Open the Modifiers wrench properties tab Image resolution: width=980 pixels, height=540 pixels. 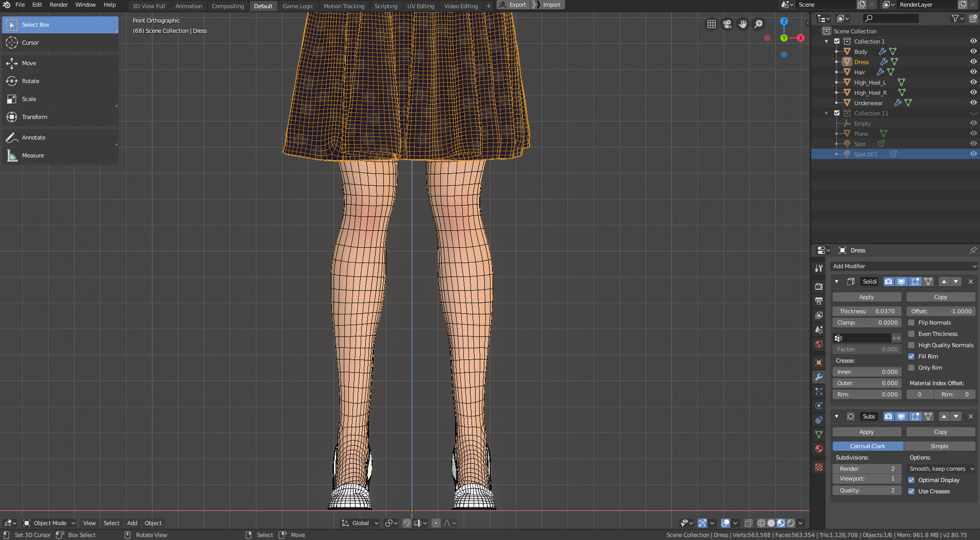pyautogui.click(x=819, y=377)
